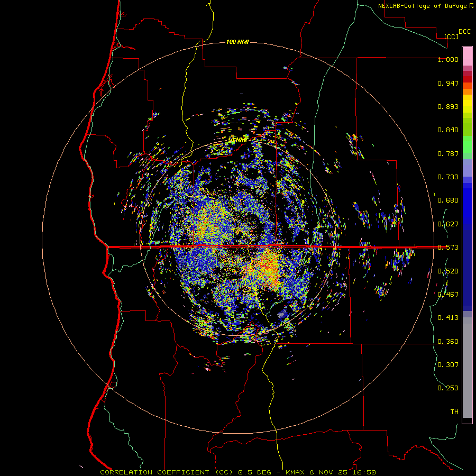Click the 0.307 legend value
Viewport: 476px width, 476px height.
tap(448, 365)
